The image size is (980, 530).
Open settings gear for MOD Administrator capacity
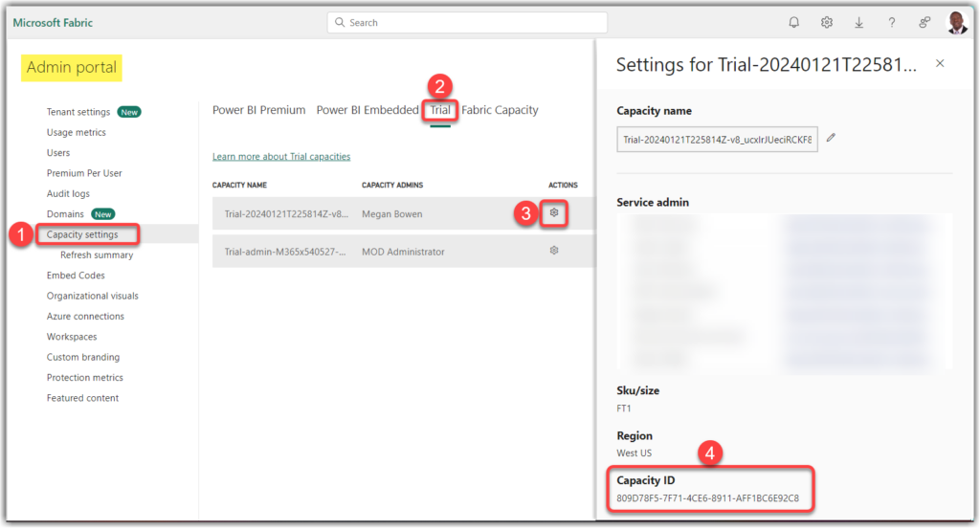coord(554,251)
